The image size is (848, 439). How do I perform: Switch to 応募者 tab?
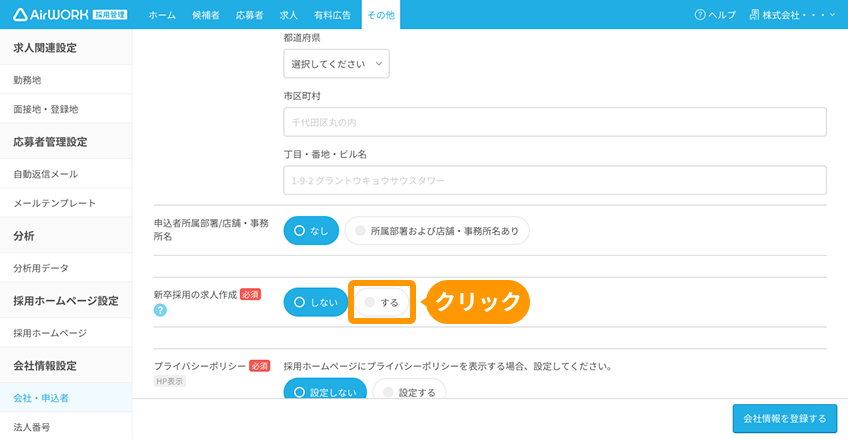(x=249, y=15)
